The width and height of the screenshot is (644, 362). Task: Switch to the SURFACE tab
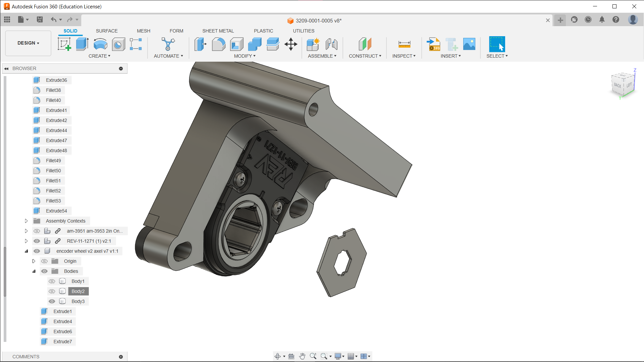107,31
